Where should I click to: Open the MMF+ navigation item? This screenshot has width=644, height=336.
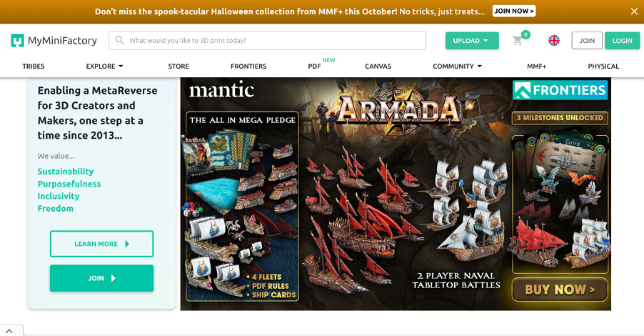[536, 66]
